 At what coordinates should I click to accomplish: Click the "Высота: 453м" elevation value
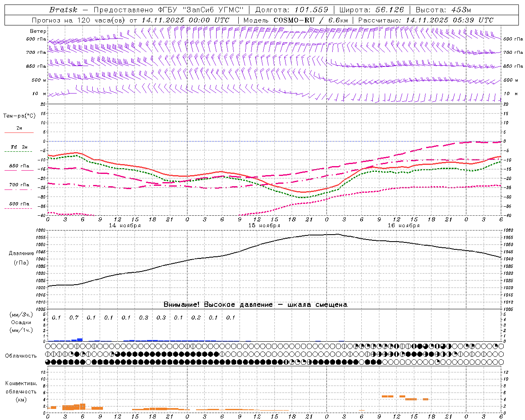point(443,10)
